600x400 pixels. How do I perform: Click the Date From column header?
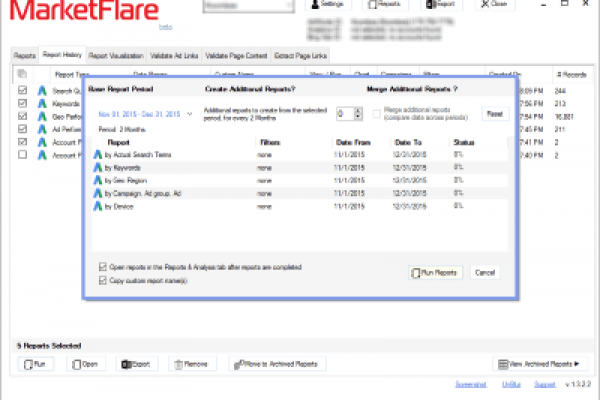(353, 142)
